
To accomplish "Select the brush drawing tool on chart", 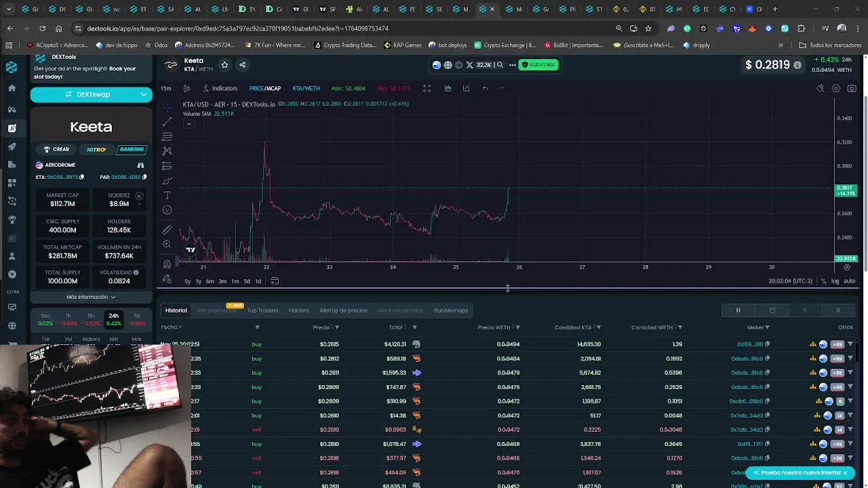I will [x=167, y=181].
